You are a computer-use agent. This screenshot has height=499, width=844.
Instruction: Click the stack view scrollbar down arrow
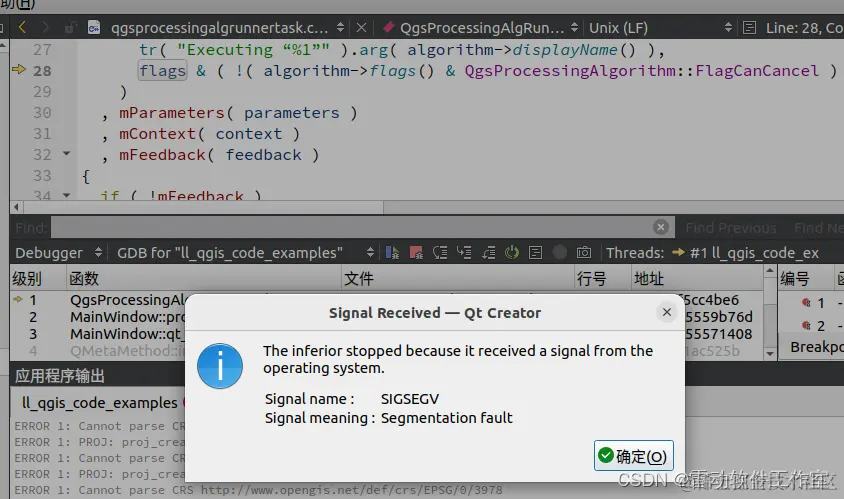coord(770,354)
